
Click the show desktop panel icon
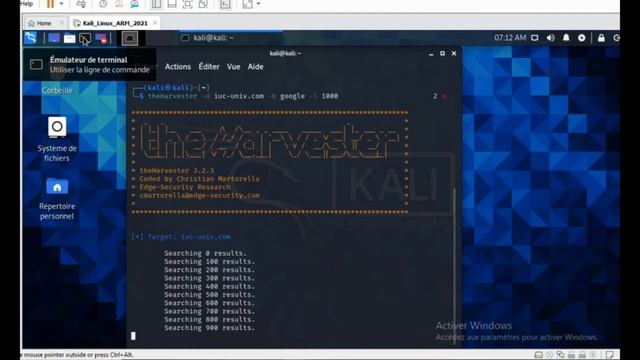click(x=54, y=38)
